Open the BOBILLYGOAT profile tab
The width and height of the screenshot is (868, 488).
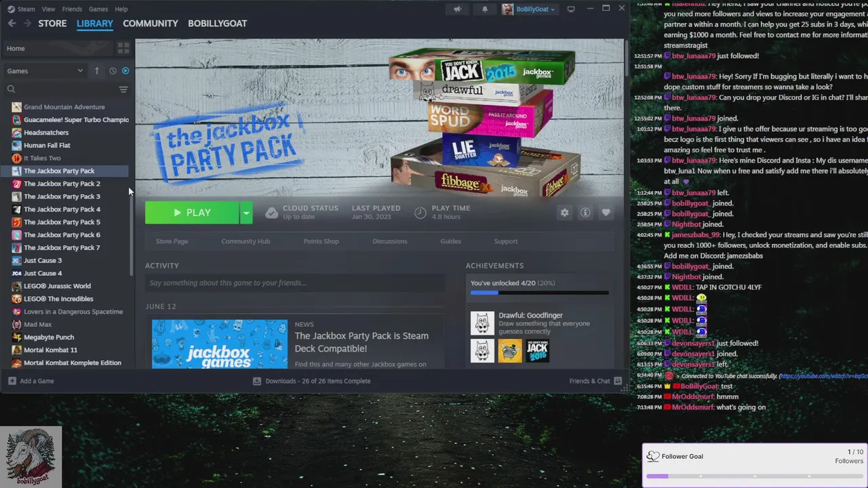[217, 23]
